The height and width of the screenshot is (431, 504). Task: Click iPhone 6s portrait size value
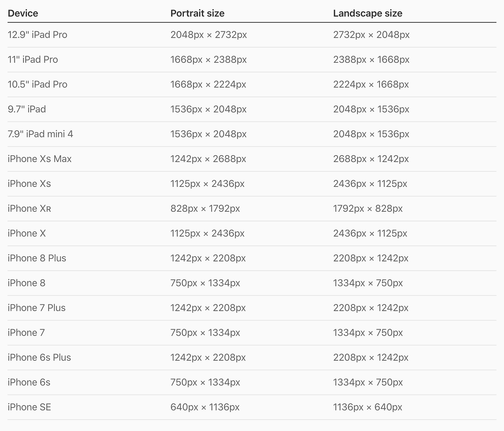pyautogui.click(x=205, y=382)
